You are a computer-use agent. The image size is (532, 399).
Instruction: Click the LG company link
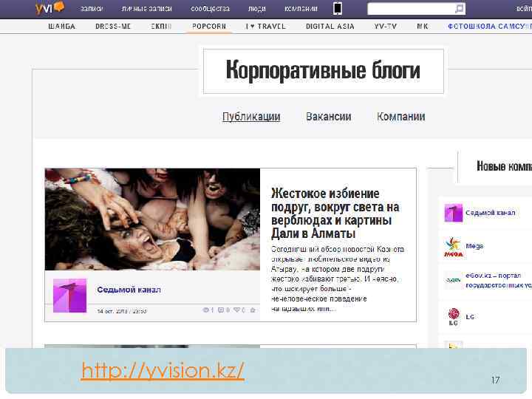tap(470, 317)
